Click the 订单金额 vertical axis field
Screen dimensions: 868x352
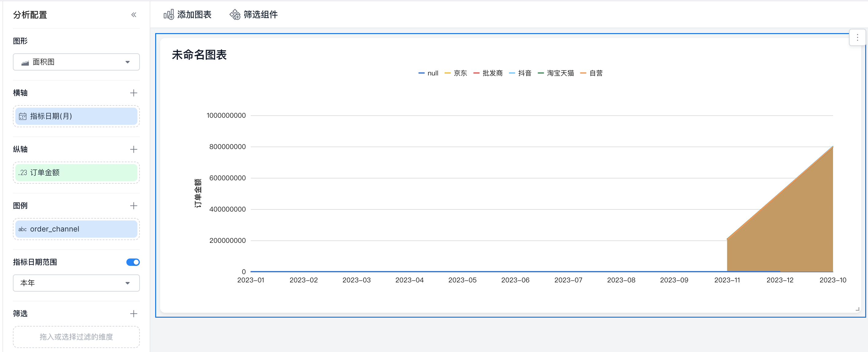[76, 172]
